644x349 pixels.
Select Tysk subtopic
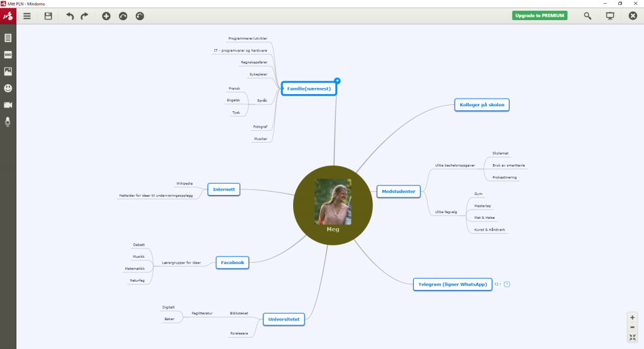point(236,113)
